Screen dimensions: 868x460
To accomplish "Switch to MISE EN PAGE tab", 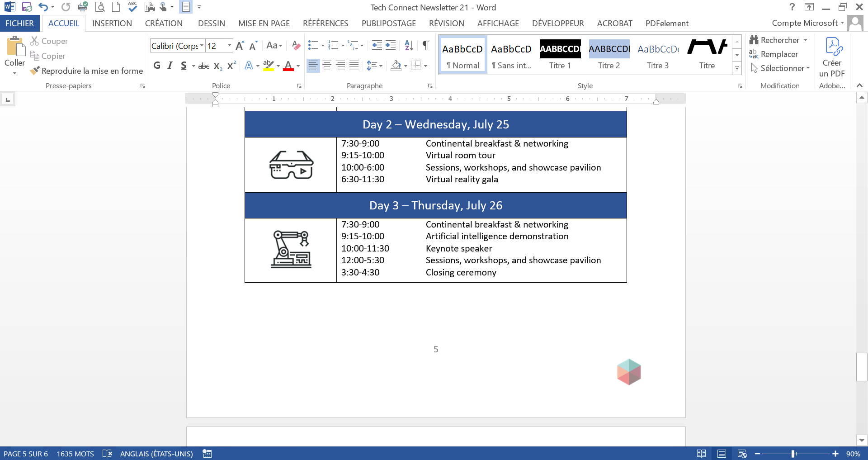I will (x=264, y=23).
